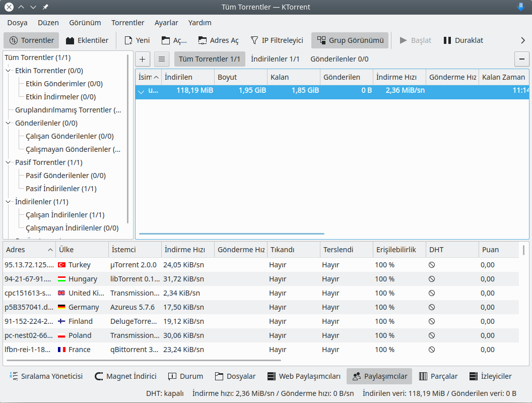532x403 pixels.
Task: Open the Parçalar chunks panel
Action: pyautogui.click(x=438, y=376)
